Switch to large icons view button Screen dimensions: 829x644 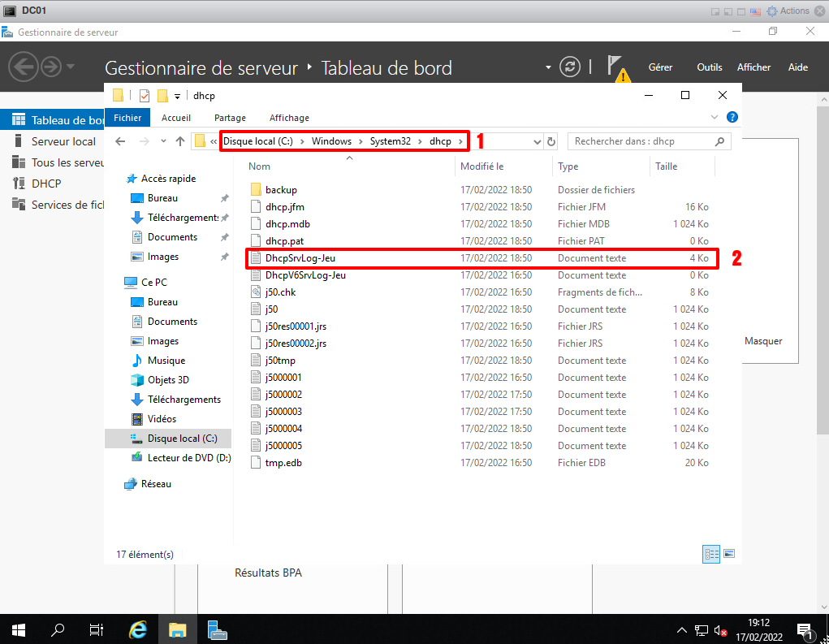pos(729,554)
